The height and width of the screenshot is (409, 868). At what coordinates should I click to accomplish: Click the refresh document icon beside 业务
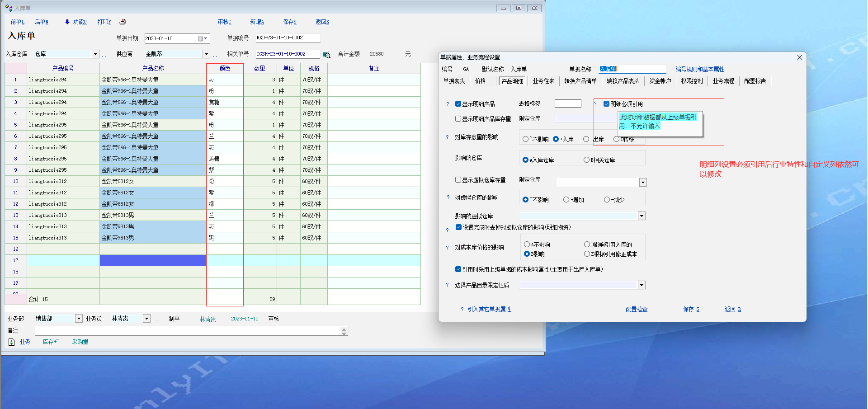pyautogui.click(x=12, y=342)
